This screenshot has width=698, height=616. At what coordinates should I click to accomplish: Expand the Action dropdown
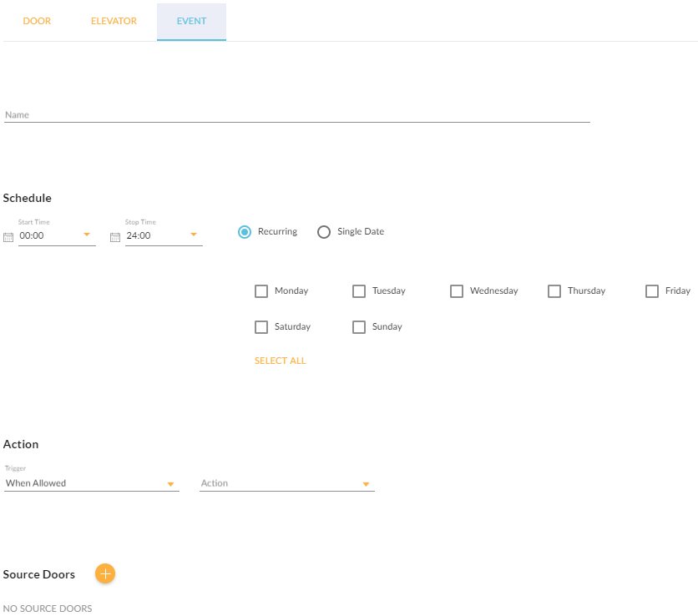click(x=287, y=483)
